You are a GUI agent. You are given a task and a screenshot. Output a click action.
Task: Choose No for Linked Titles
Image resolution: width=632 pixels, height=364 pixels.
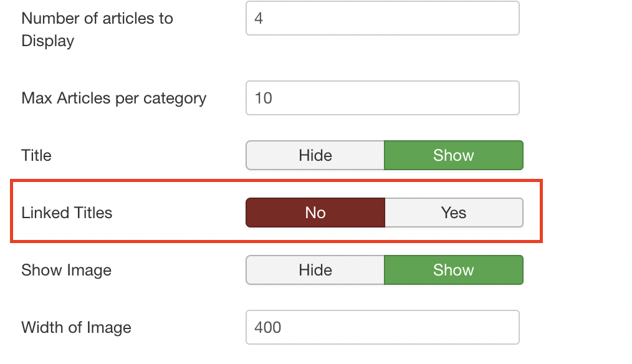(x=315, y=213)
